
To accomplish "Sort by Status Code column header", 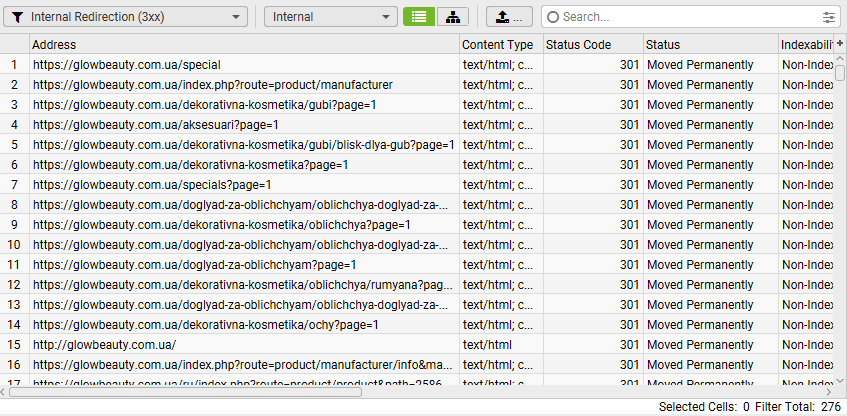I will tap(593, 44).
